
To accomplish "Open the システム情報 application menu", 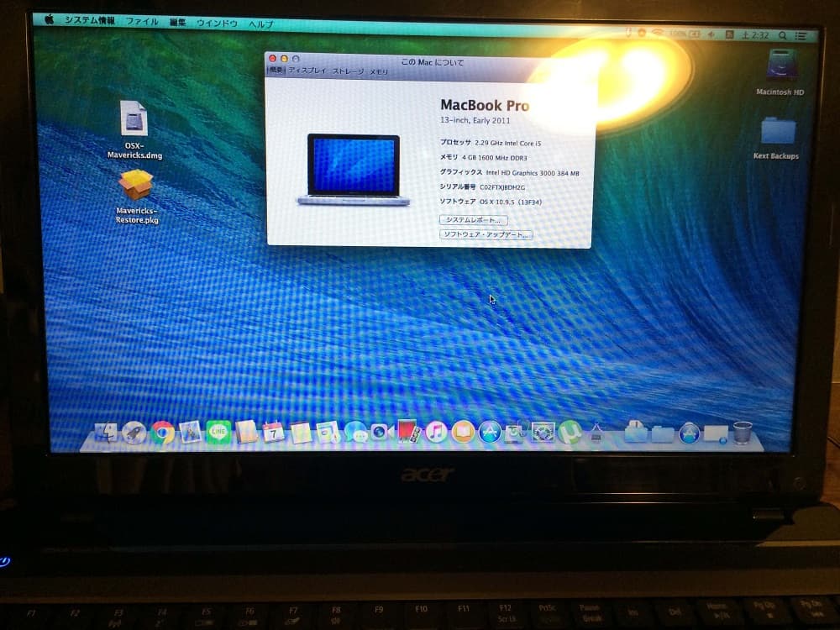I will tap(90, 20).
